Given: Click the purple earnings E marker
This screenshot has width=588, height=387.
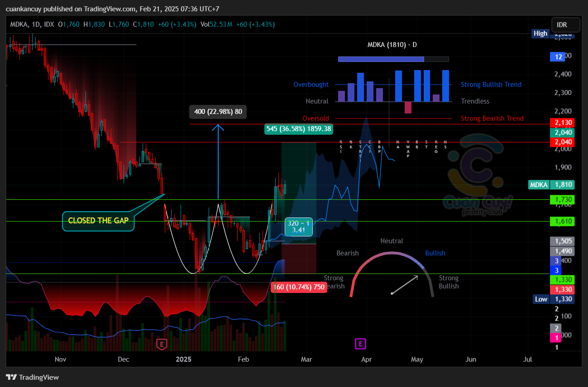Looking at the screenshot, I should click(360, 344).
